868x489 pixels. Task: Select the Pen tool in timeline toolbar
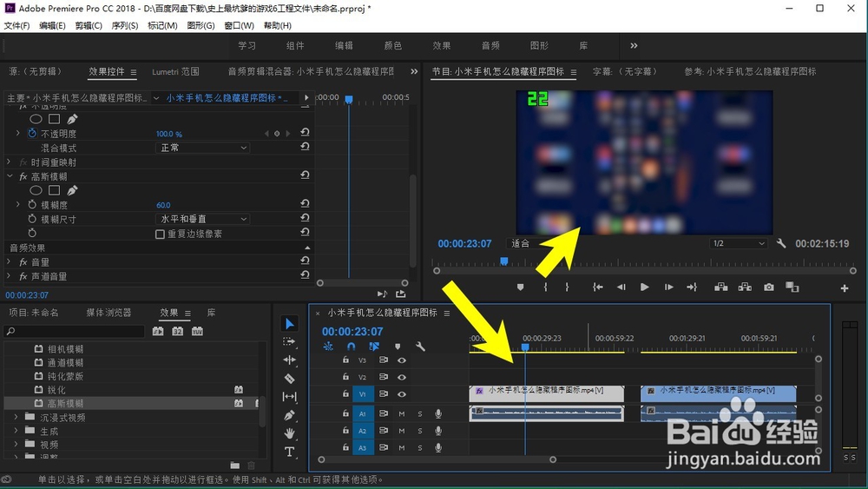pos(290,415)
